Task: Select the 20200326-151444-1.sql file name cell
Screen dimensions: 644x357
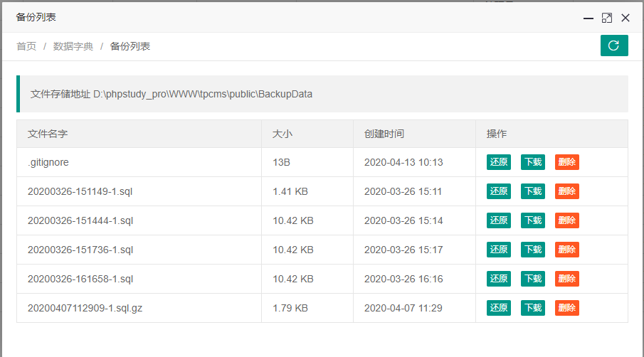Action: (x=80, y=220)
